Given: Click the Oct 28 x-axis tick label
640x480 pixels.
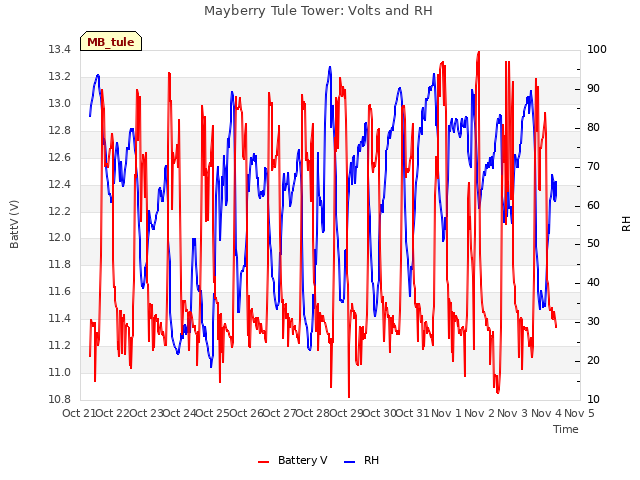Looking at the screenshot, I should click(x=313, y=413).
